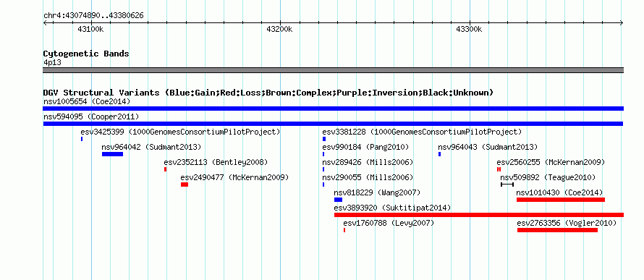
Task: Click the 43300k ruler position
Action: pos(469,29)
